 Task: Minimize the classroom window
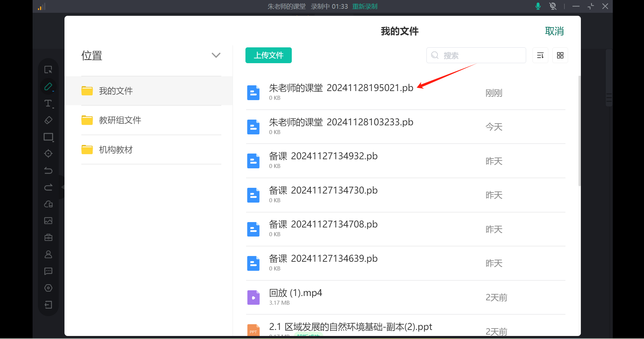[576, 6]
